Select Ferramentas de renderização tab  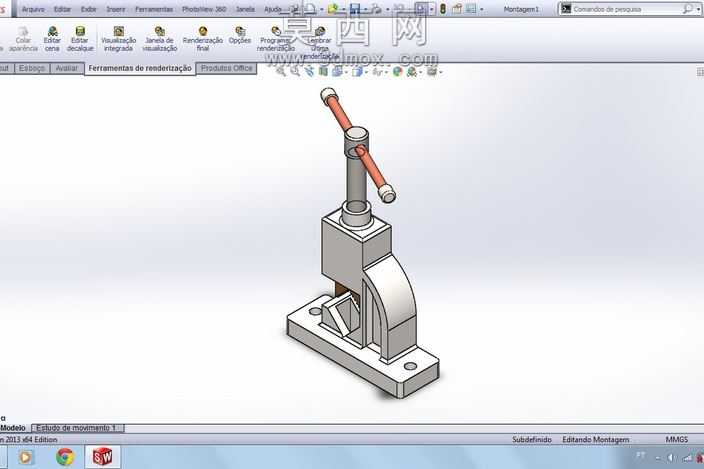pyautogui.click(x=140, y=68)
